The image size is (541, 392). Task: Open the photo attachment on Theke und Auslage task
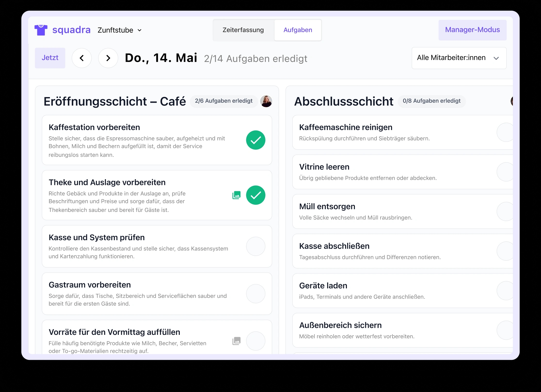point(236,195)
